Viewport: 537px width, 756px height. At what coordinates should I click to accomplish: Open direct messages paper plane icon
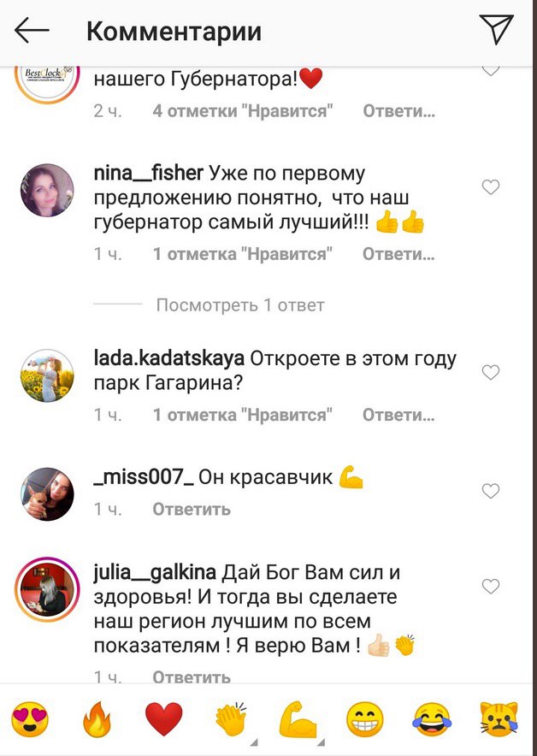coord(496,29)
